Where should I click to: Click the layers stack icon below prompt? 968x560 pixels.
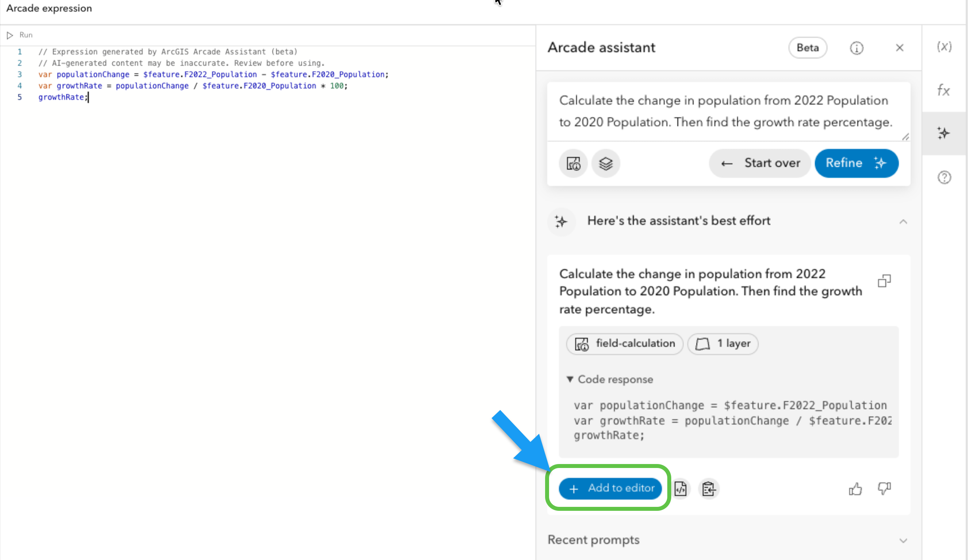605,163
